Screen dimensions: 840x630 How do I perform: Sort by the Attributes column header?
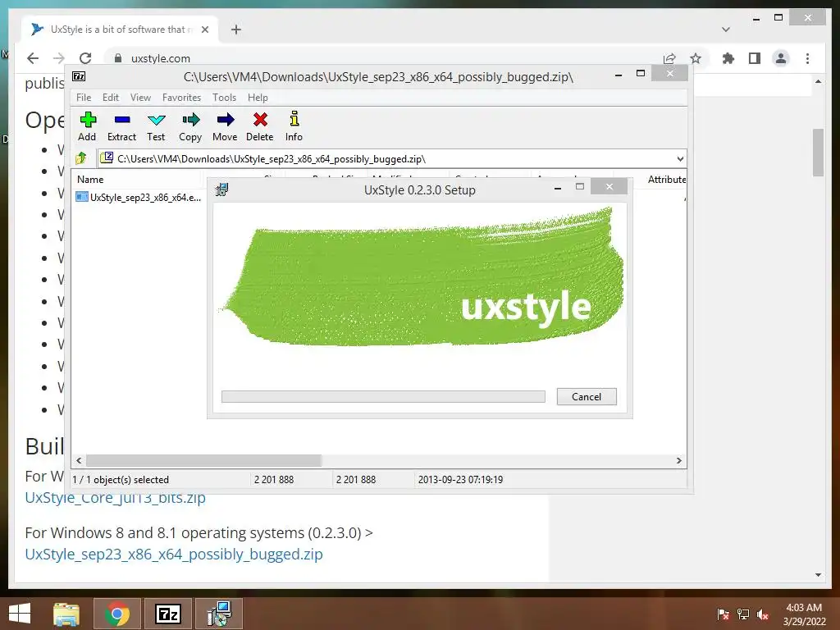pyautogui.click(x=666, y=180)
